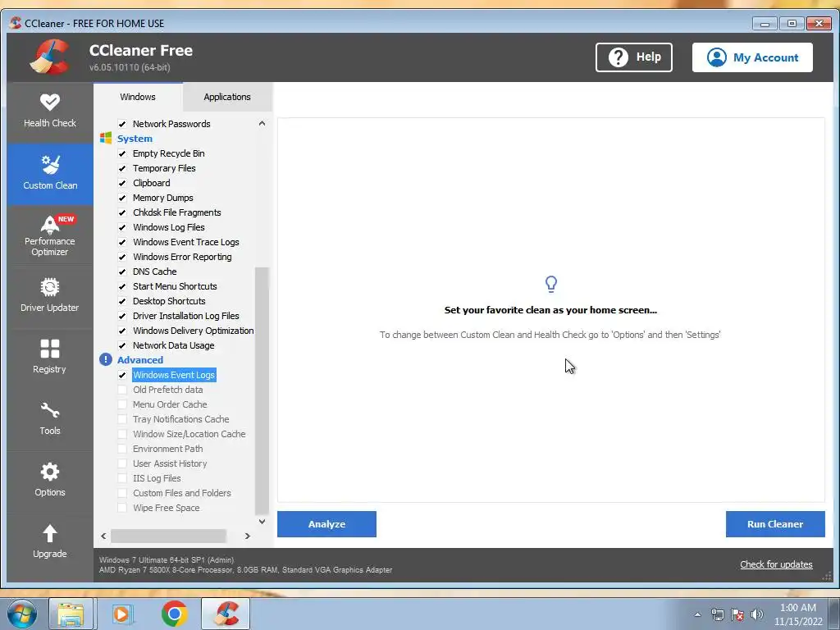The width and height of the screenshot is (840, 630).
Task: Click the volume speaker tray icon
Action: [x=757, y=614]
